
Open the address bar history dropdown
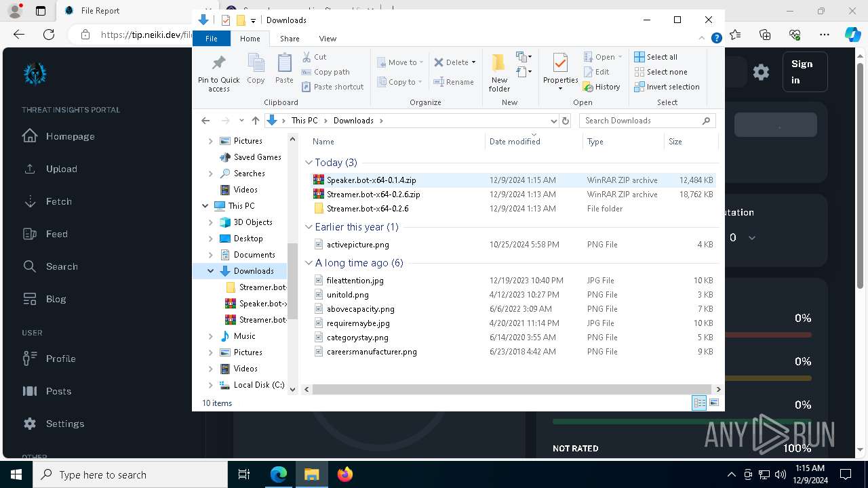553,121
